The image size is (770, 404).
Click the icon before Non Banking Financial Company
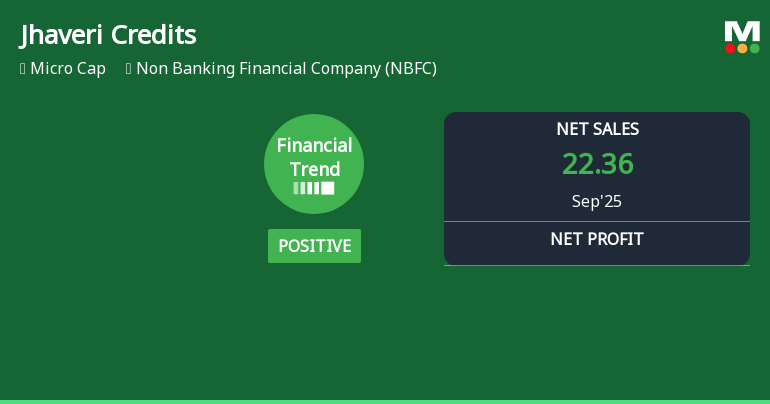pos(129,69)
